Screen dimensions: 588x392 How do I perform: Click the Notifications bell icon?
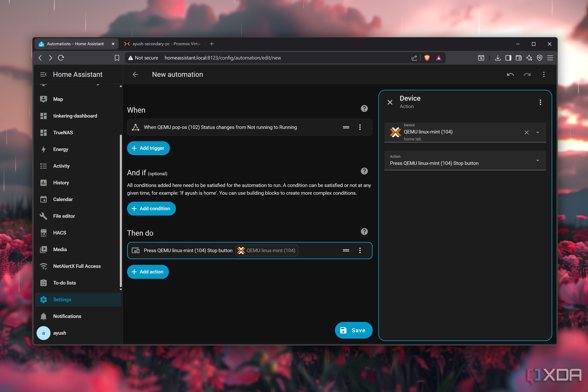tap(43, 316)
